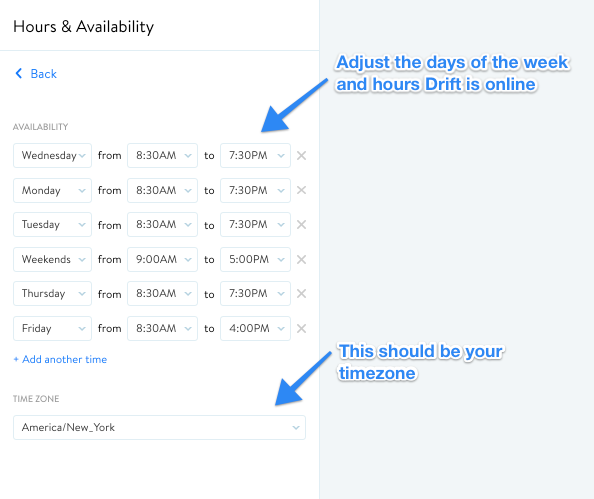
Task: Open the America/New_York time zone dropdown
Action: click(159, 427)
